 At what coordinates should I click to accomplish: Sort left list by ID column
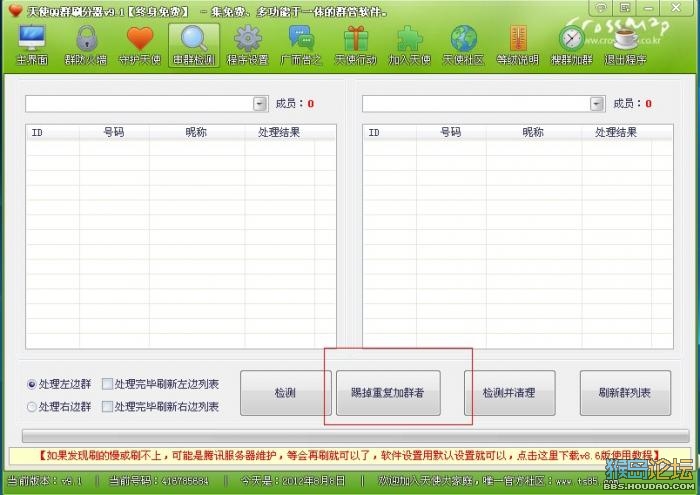pos(53,133)
